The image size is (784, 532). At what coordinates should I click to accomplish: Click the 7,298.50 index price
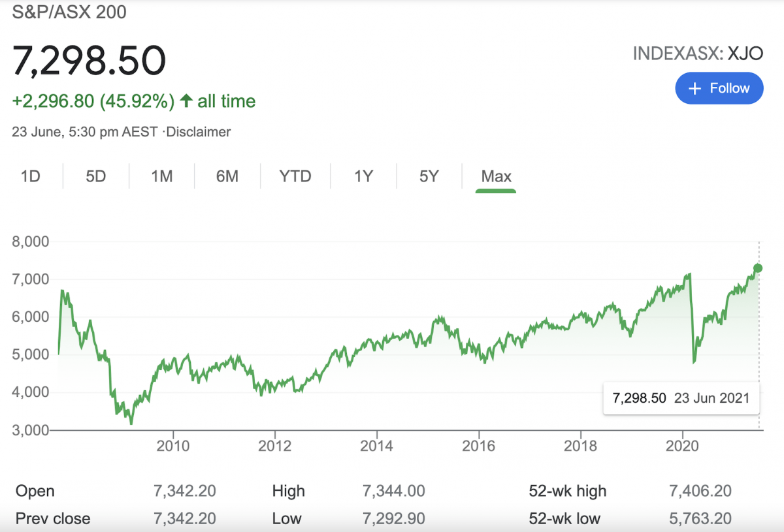tap(90, 59)
